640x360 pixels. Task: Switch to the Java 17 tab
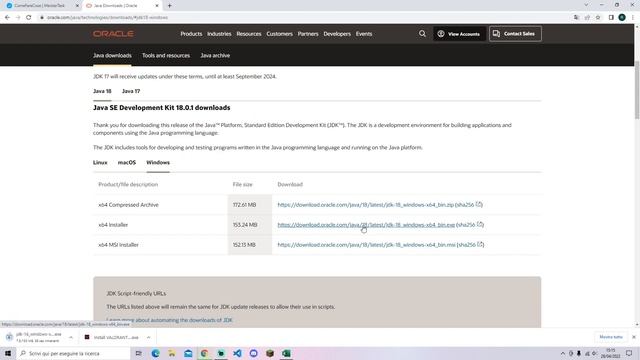[131, 91]
